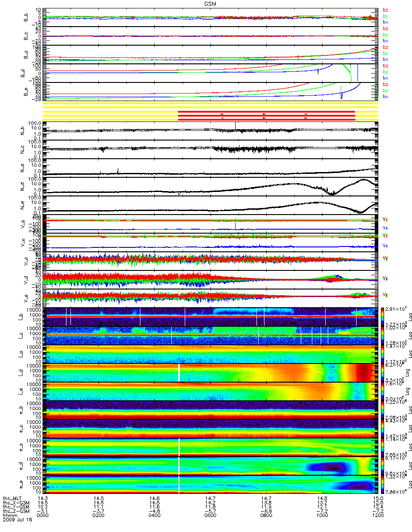Screen dimensions: 412x532
Task: Click the "V_c" velocity axis label
Action: [x=22, y=243]
